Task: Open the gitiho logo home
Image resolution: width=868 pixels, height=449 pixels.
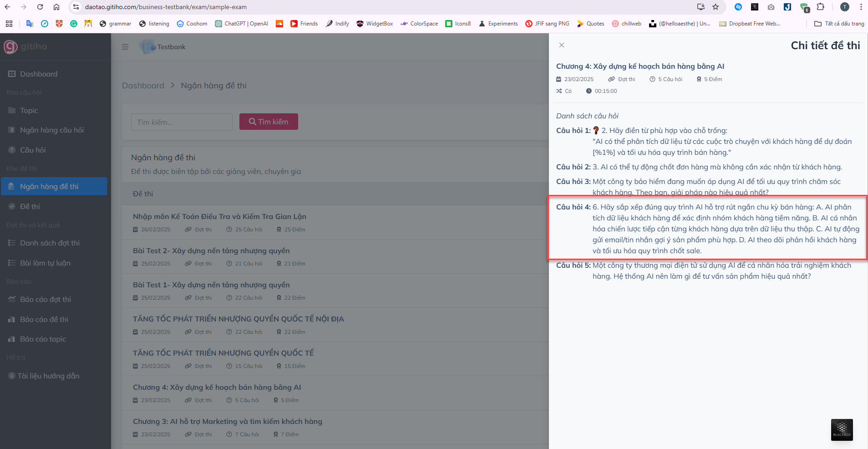Action: 25,46
